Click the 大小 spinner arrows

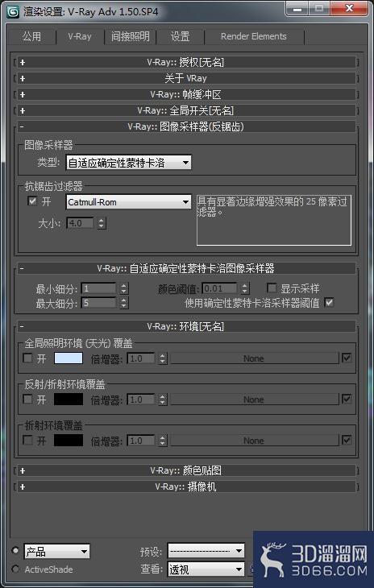click(102, 223)
